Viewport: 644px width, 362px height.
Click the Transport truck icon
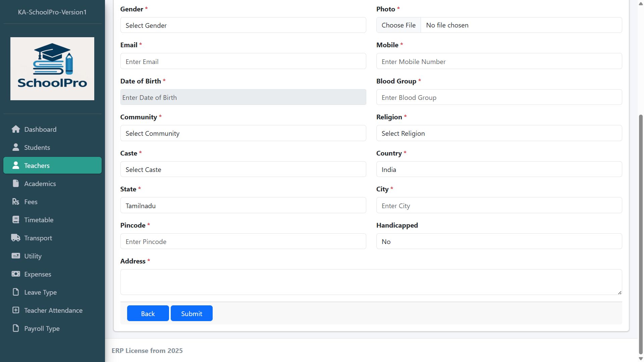pyautogui.click(x=16, y=238)
